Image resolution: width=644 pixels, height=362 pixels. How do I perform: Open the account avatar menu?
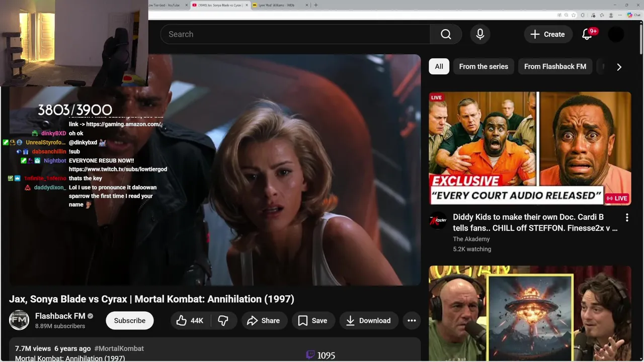(616, 34)
